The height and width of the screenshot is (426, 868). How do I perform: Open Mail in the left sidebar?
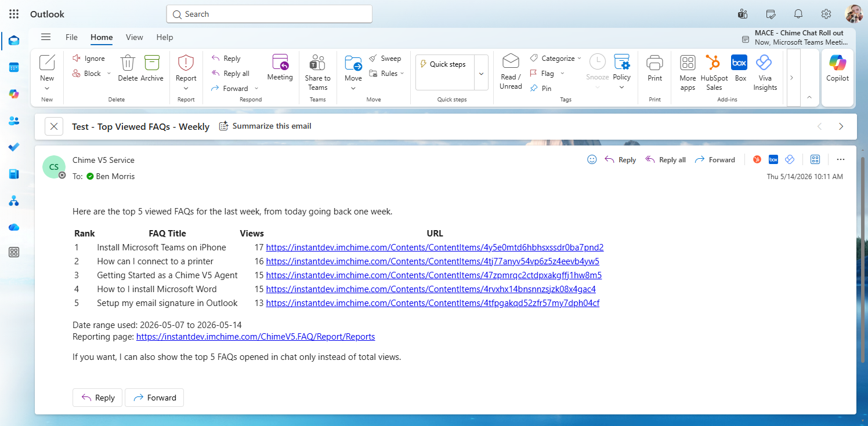click(x=14, y=41)
